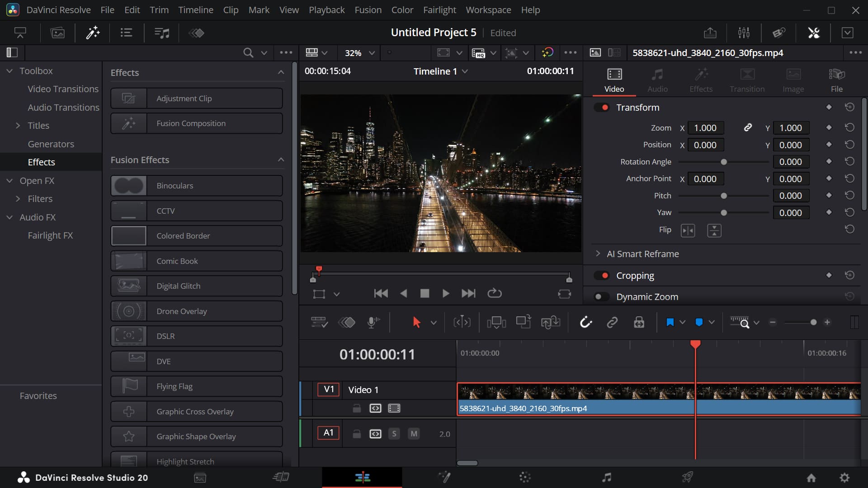The width and height of the screenshot is (868, 488).
Task: Click the Overwrite Clip icon
Action: tap(523, 322)
